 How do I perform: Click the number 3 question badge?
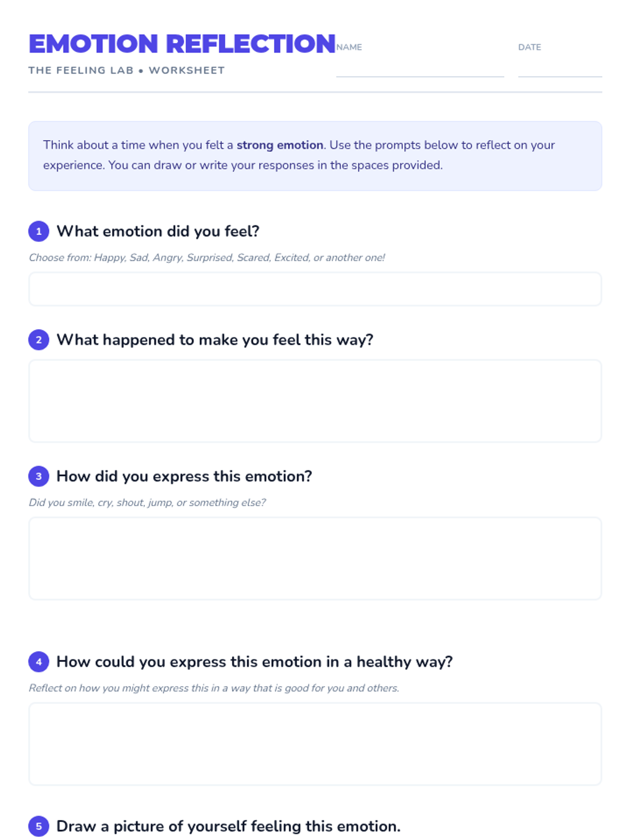(38, 477)
